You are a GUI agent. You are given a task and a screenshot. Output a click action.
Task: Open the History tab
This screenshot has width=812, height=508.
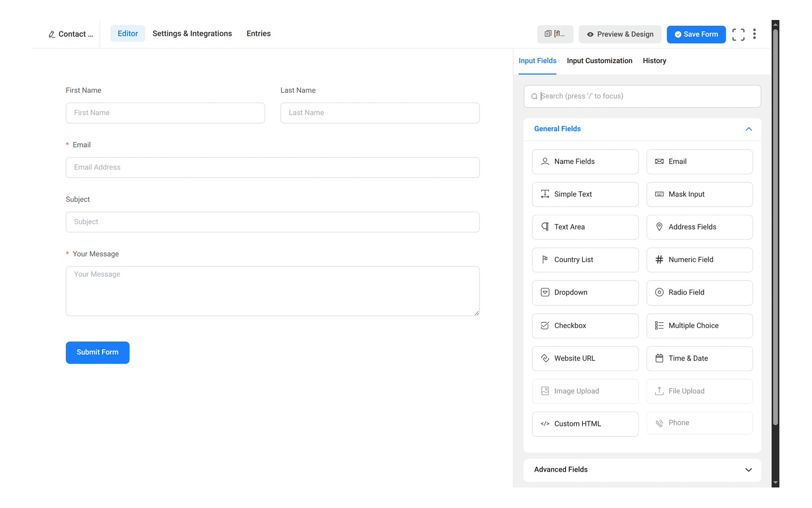654,61
